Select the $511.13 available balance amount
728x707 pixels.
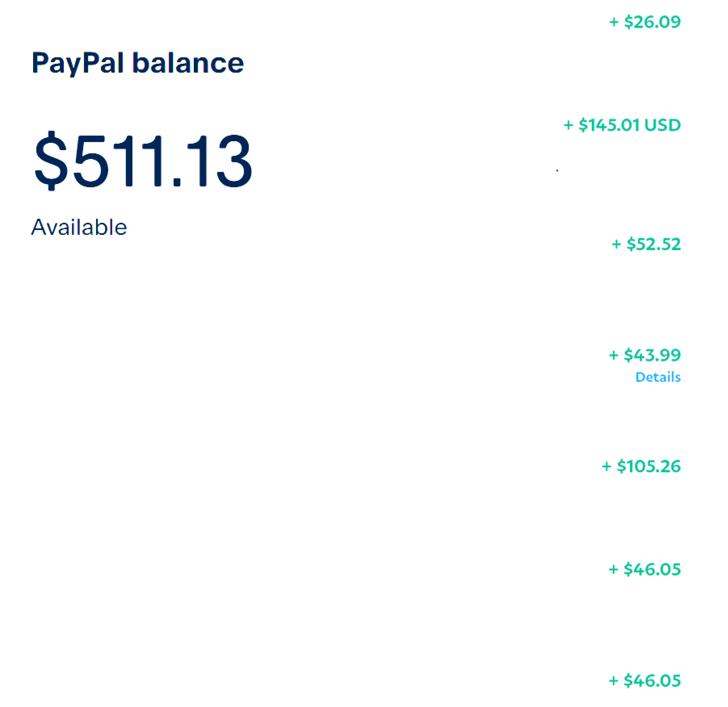pyautogui.click(x=143, y=161)
